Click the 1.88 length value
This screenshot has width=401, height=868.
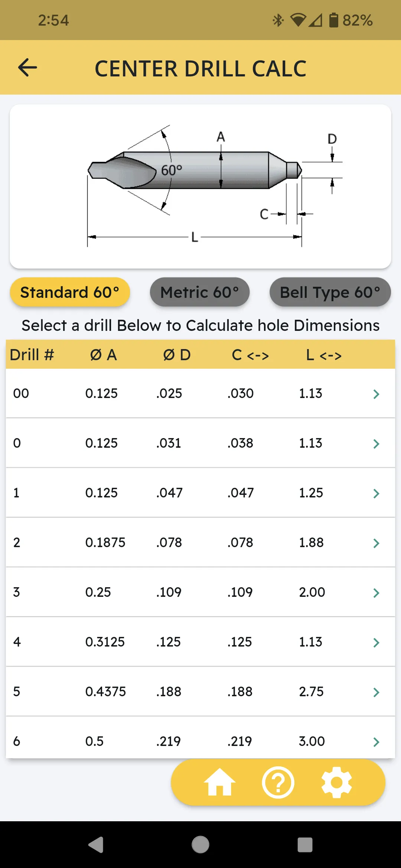coord(311,542)
